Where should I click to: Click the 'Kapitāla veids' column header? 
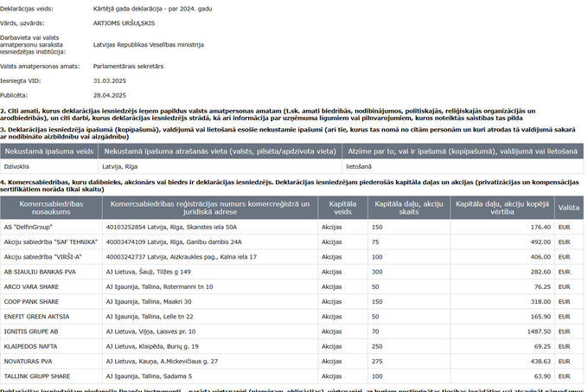pyautogui.click(x=342, y=208)
